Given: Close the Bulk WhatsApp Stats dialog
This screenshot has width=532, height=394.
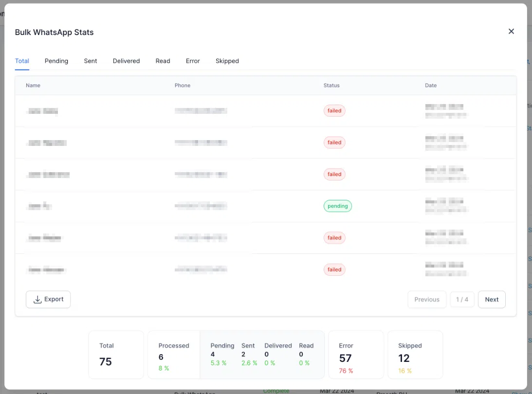Looking at the screenshot, I should click(x=511, y=32).
